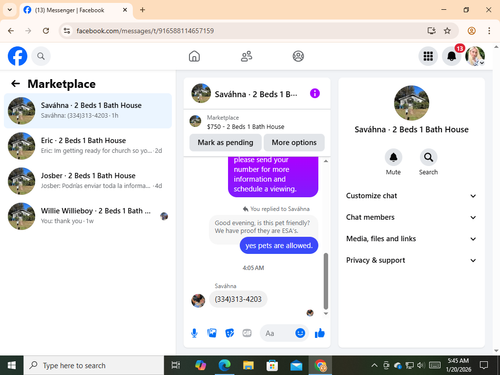Viewport: 500px width, 375px height.
Task: Open Chrome tab search dropdown arrow
Action: click(x=10, y=10)
